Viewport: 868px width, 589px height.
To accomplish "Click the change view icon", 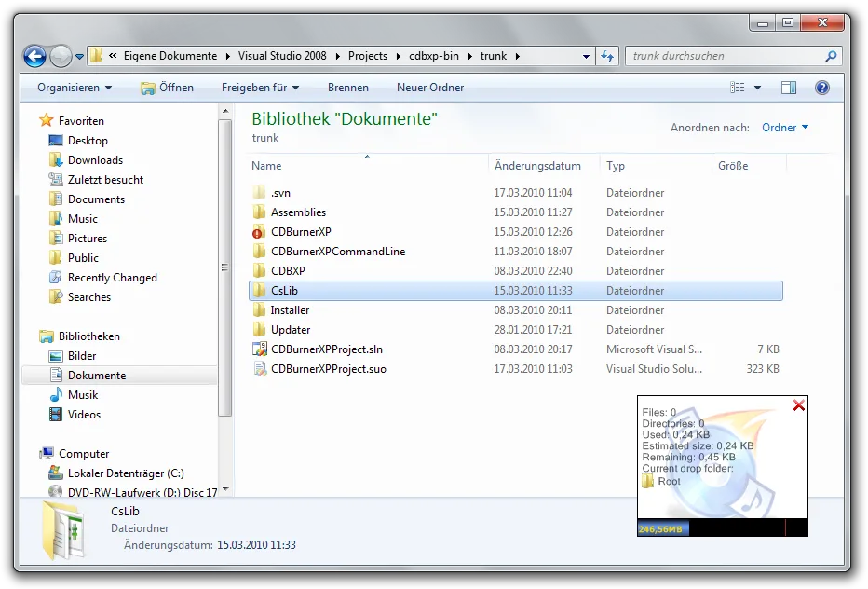I will pos(738,88).
